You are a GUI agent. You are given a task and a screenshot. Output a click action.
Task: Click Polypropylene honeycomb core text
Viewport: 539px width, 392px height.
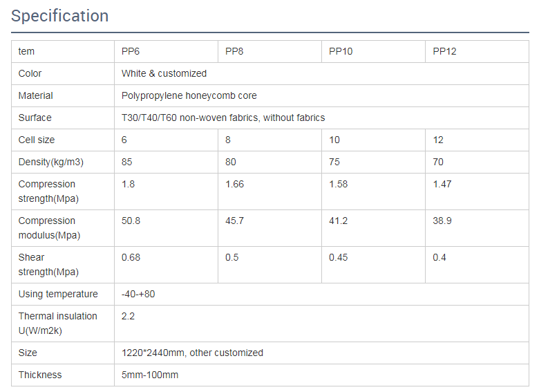[189, 95]
